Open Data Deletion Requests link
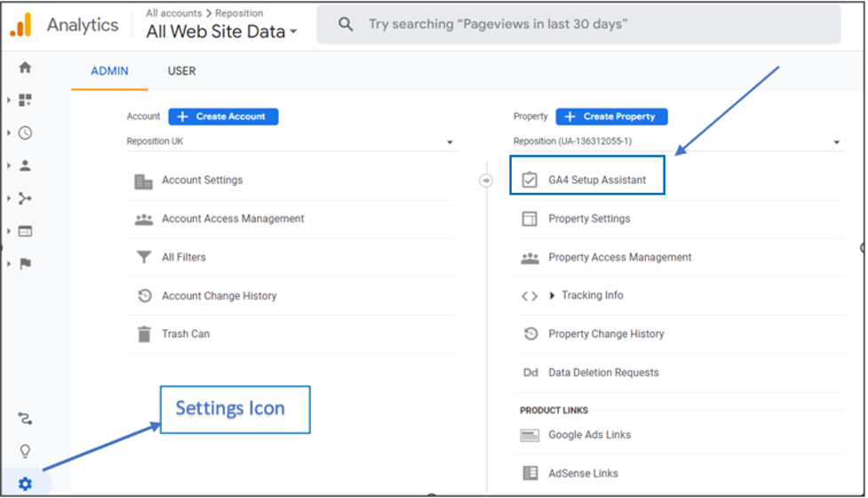Screen dimensions: 868x498 pos(603,373)
